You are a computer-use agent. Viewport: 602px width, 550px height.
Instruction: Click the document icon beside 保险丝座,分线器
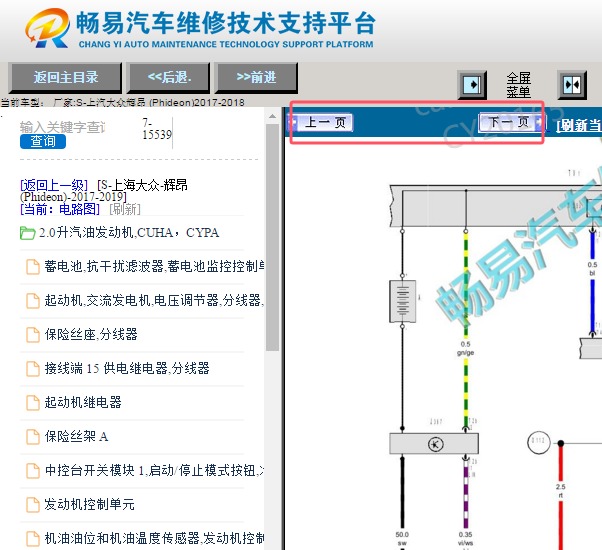pos(33,335)
